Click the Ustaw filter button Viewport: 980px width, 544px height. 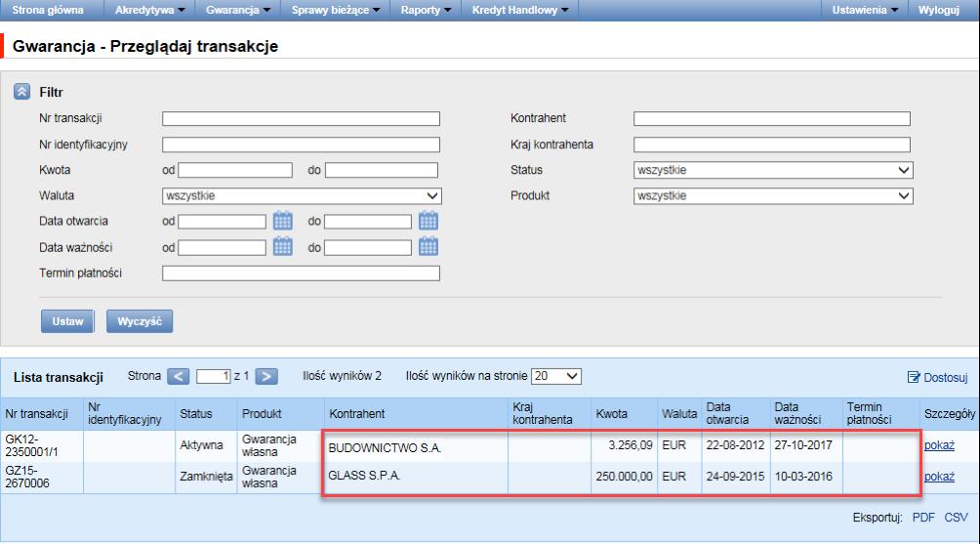point(67,321)
